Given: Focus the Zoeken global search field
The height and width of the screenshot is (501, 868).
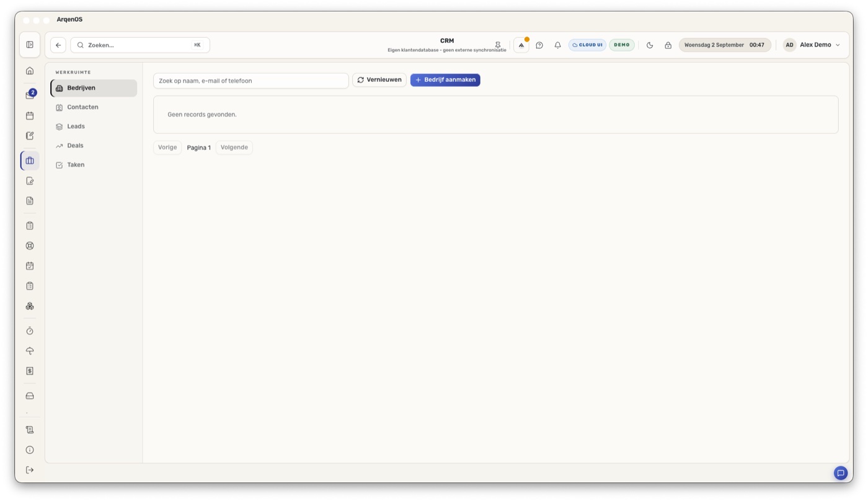Looking at the screenshot, I should 140,45.
